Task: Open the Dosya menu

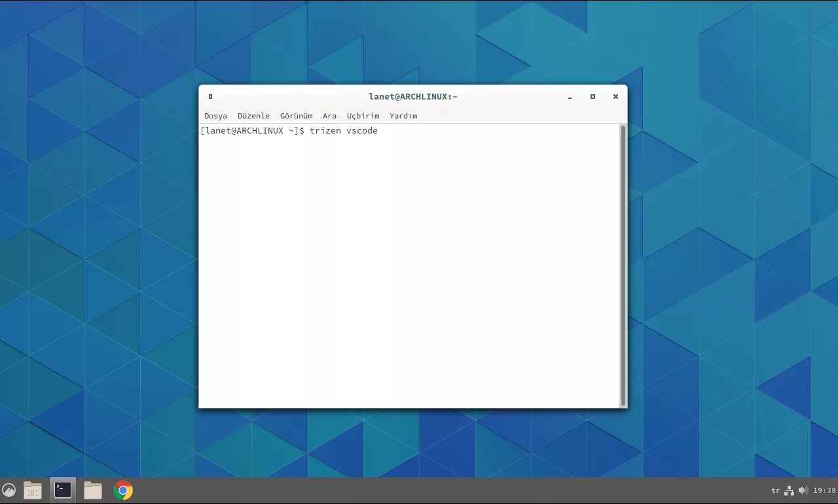Action: (215, 116)
